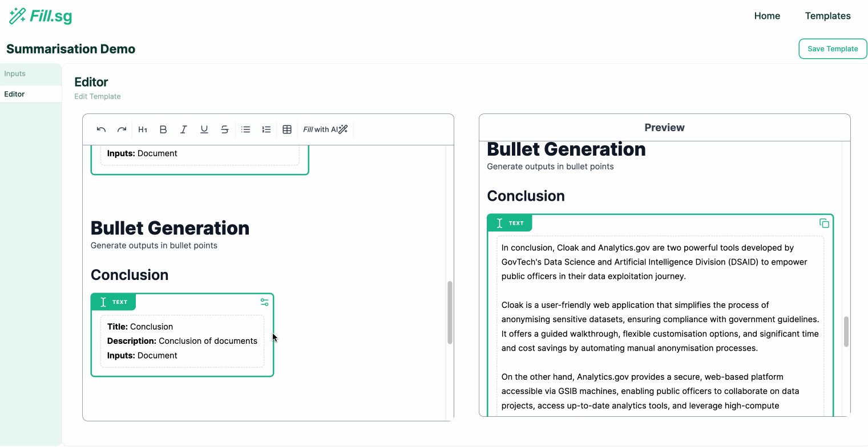This screenshot has height=447, width=868.
Task: Toggle strikethrough formatting
Action: point(225,129)
